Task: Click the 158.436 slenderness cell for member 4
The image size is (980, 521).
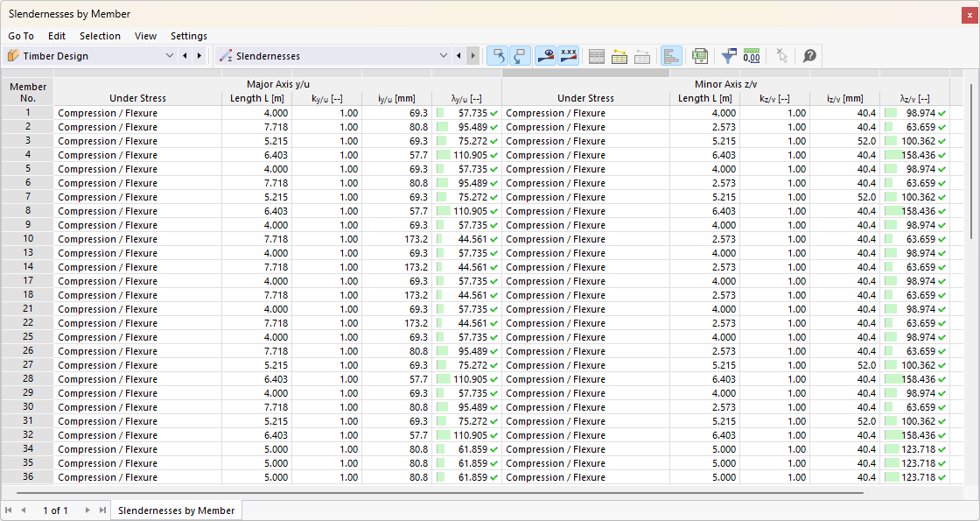Action: pyautogui.click(x=914, y=155)
